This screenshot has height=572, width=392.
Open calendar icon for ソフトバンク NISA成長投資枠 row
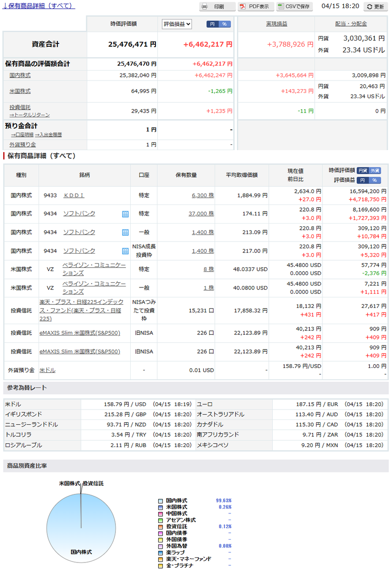(125, 251)
